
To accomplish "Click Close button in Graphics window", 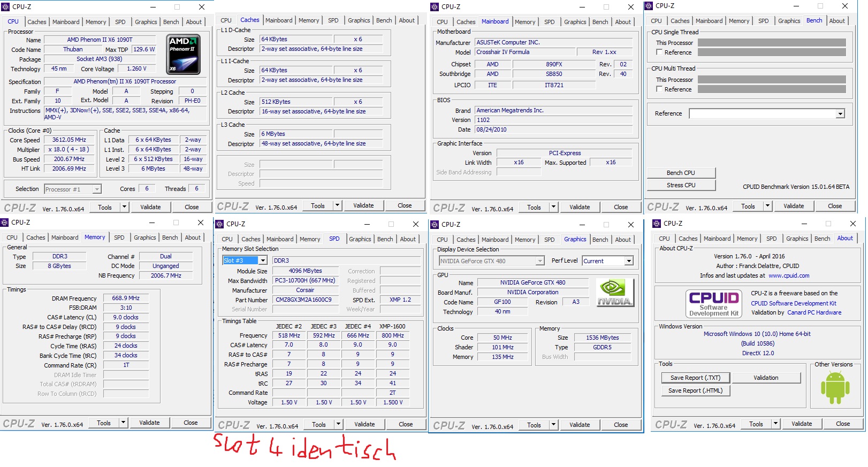I will (x=621, y=425).
